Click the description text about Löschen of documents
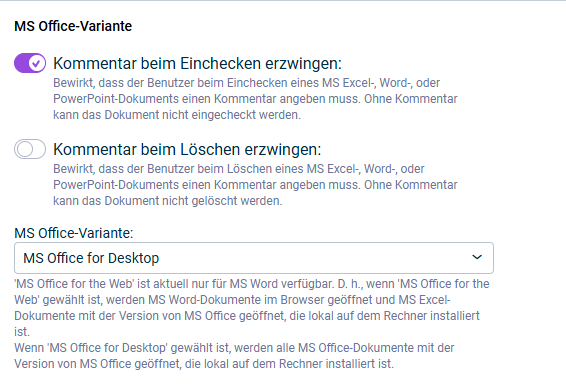 [x=255, y=185]
